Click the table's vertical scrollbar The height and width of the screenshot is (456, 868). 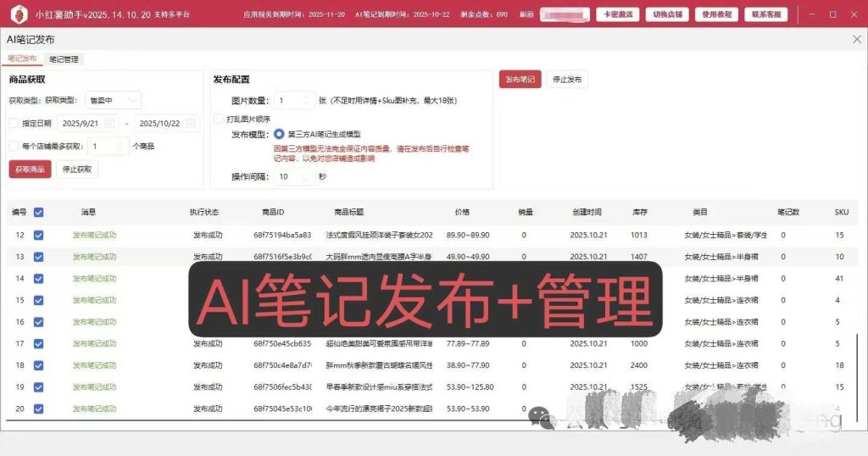(856, 377)
